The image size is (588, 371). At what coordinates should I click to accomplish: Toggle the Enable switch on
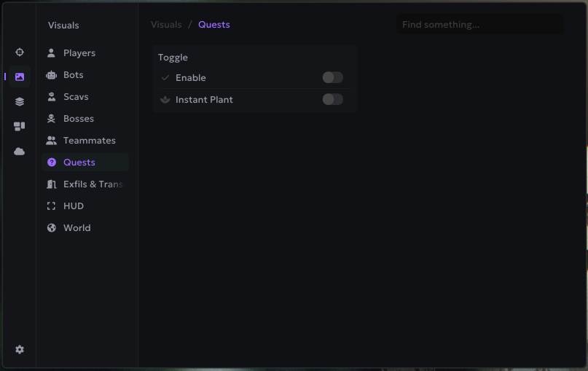[332, 77]
